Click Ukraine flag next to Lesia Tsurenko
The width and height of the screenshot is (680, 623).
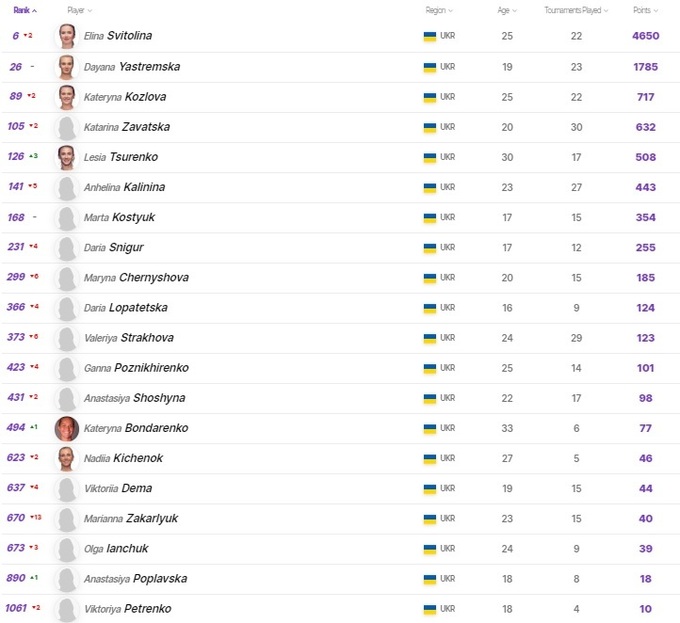[430, 157]
